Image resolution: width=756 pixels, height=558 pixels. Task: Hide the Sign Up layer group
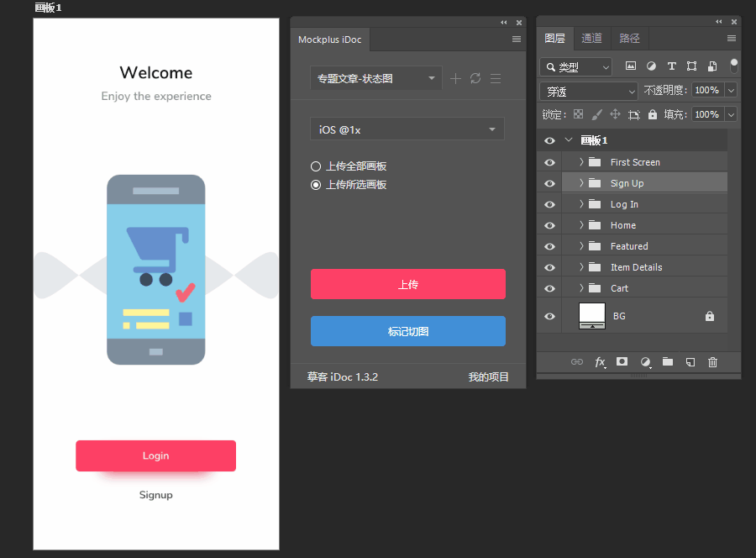(549, 183)
